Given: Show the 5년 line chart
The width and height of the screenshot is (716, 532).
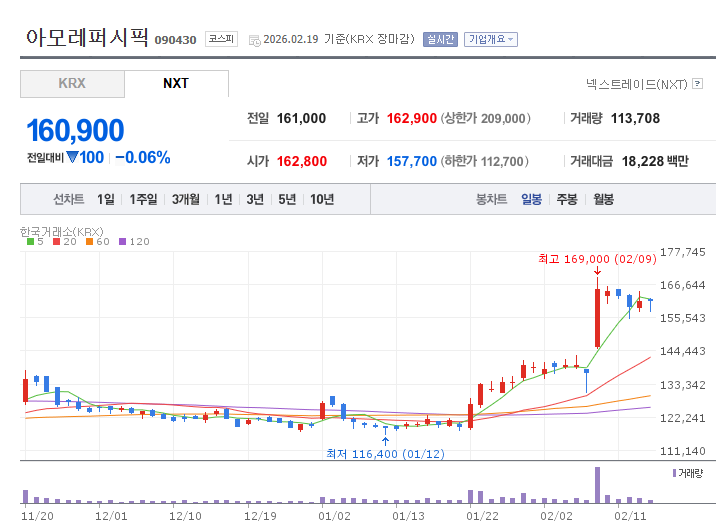Looking at the screenshot, I should [287, 199].
